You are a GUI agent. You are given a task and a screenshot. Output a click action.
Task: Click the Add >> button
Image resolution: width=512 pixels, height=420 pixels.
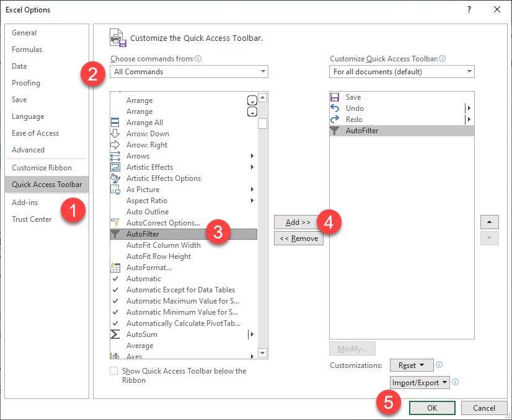(298, 222)
